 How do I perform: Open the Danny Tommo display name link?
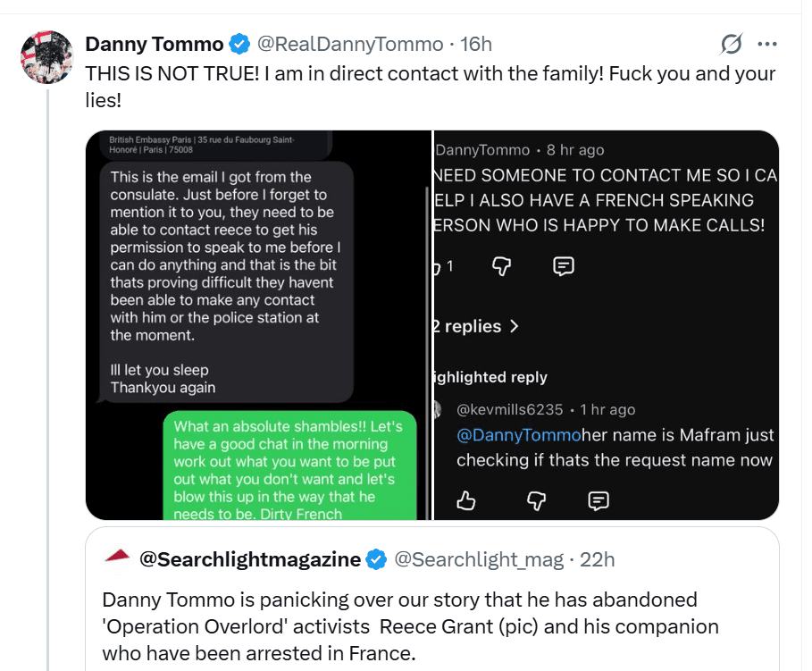pyautogui.click(x=154, y=44)
